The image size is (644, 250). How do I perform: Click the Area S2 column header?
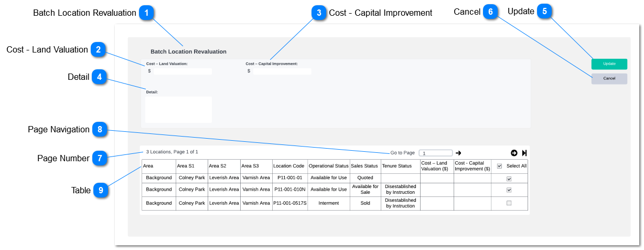pyautogui.click(x=224, y=166)
